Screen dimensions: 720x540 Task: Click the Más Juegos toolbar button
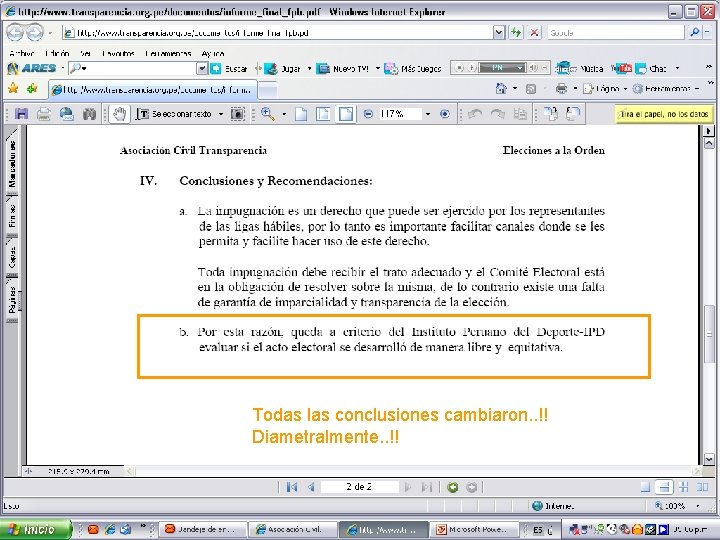click(413, 68)
